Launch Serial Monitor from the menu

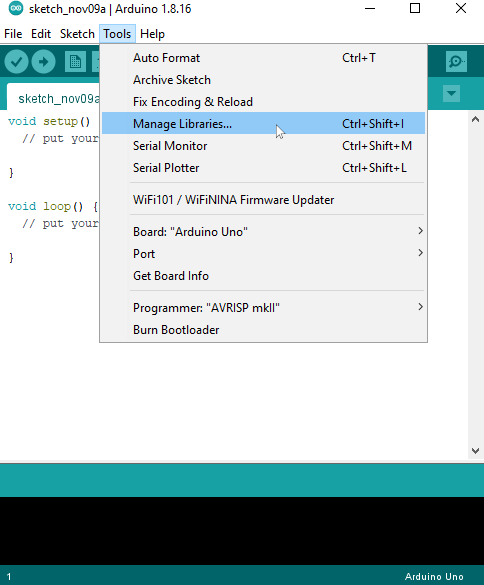263,146
